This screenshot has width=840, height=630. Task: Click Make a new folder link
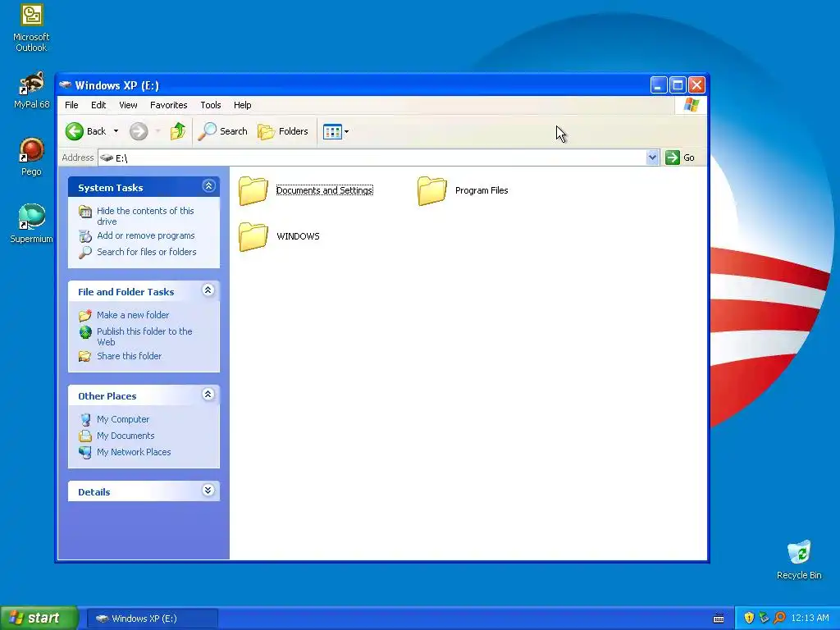(133, 315)
